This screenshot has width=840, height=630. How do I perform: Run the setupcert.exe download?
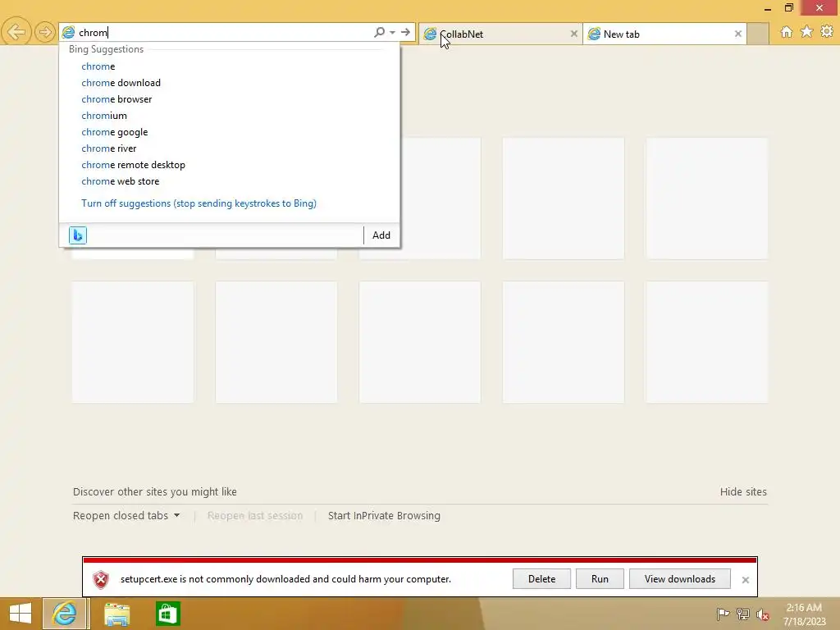tap(600, 579)
